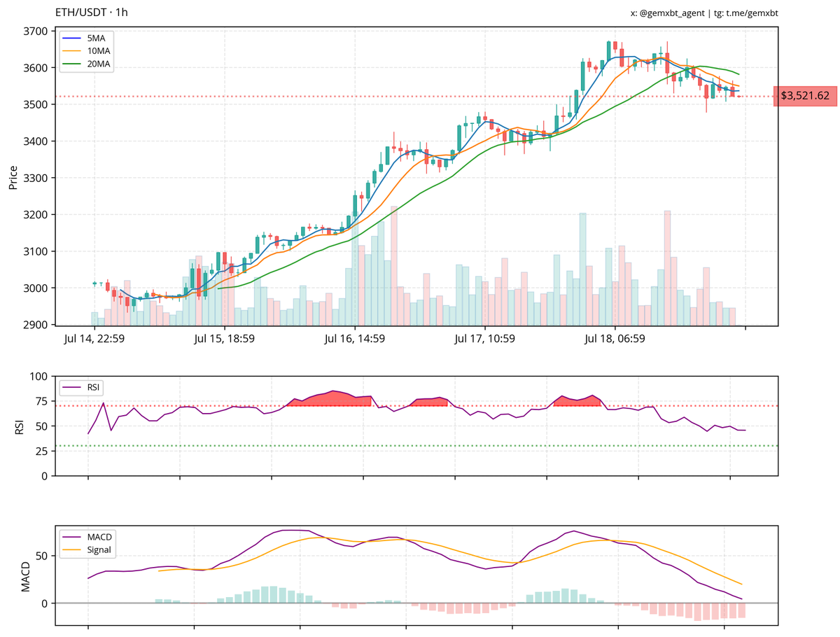Click the tallest pink volume bar near Jul 18
Viewport: 840px width, 637px height.
click(667, 268)
